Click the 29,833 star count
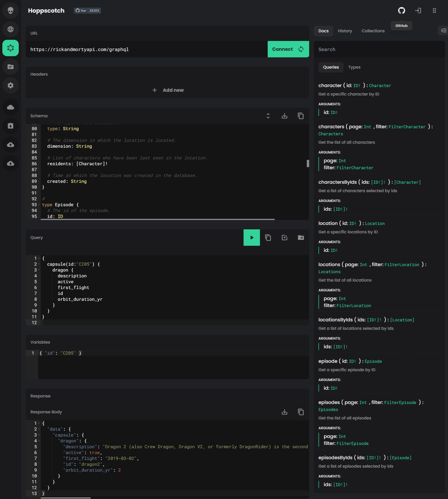 [94, 11]
